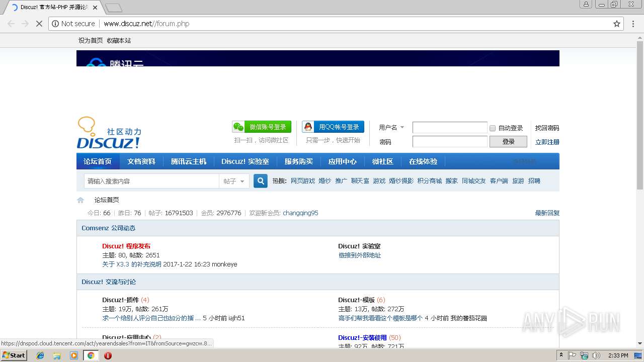This screenshot has width=644, height=362.
Task: Click the taskbar clock 2:33 PM
Action: 618,355
